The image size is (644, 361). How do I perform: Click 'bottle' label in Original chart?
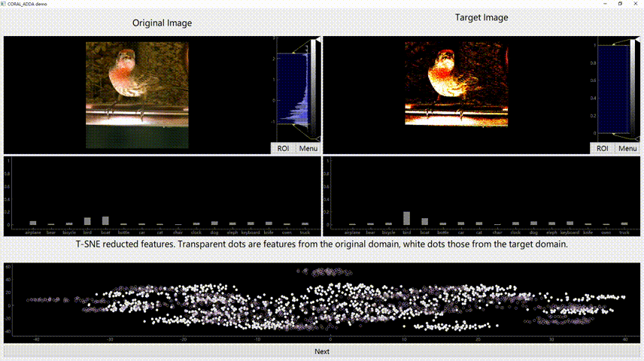click(123, 232)
